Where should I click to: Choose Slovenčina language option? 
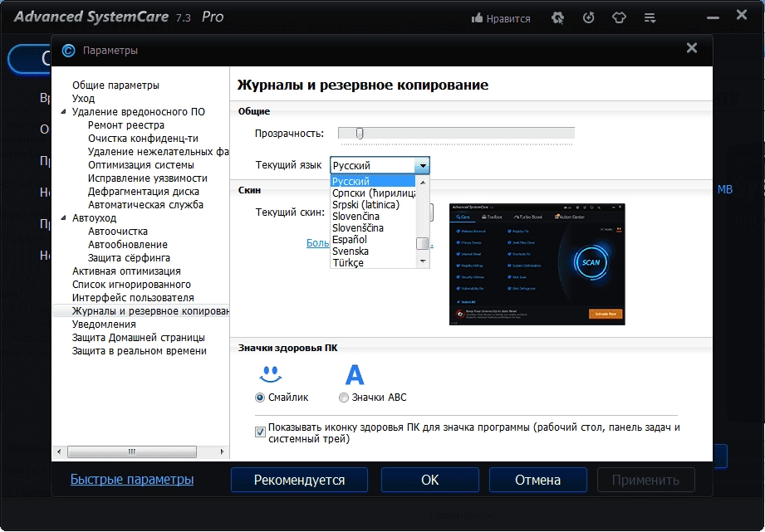[x=373, y=217]
